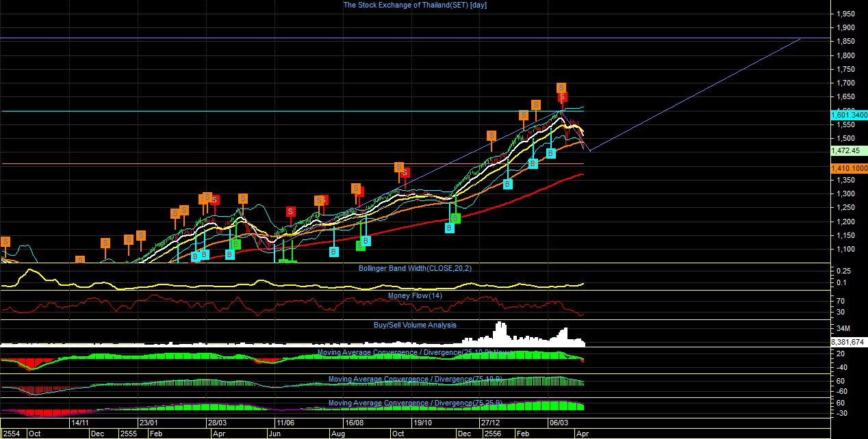The image size is (868, 439).
Task: Click the cyan 1,601.3400 price tag
Action: (x=849, y=115)
